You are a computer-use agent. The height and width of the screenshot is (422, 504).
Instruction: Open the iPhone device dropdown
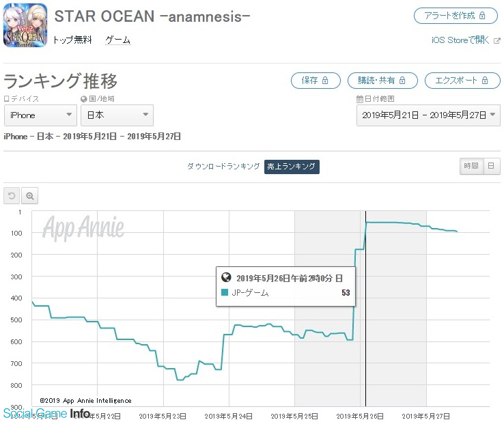40,115
